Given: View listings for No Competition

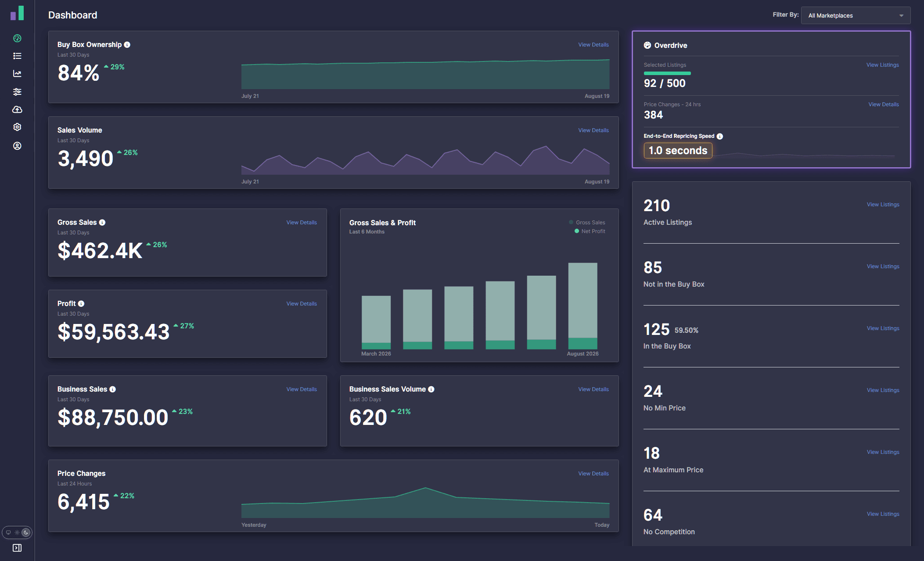Looking at the screenshot, I should [x=883, y=514].
